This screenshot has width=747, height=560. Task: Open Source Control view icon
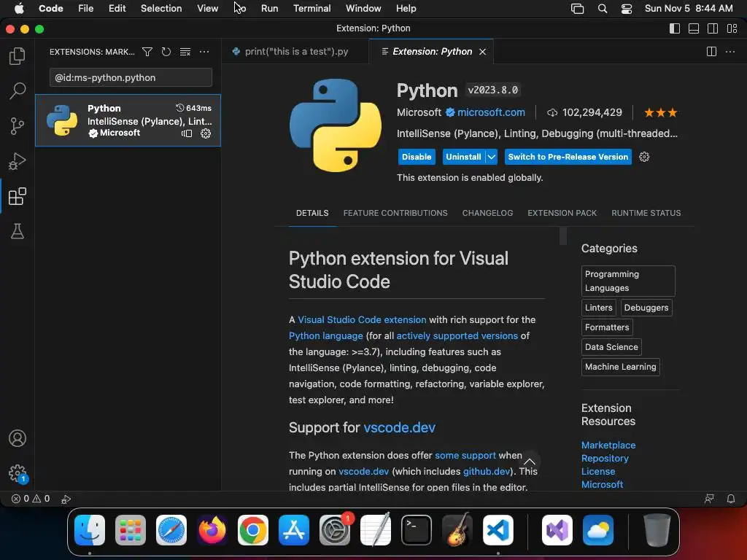18,126
